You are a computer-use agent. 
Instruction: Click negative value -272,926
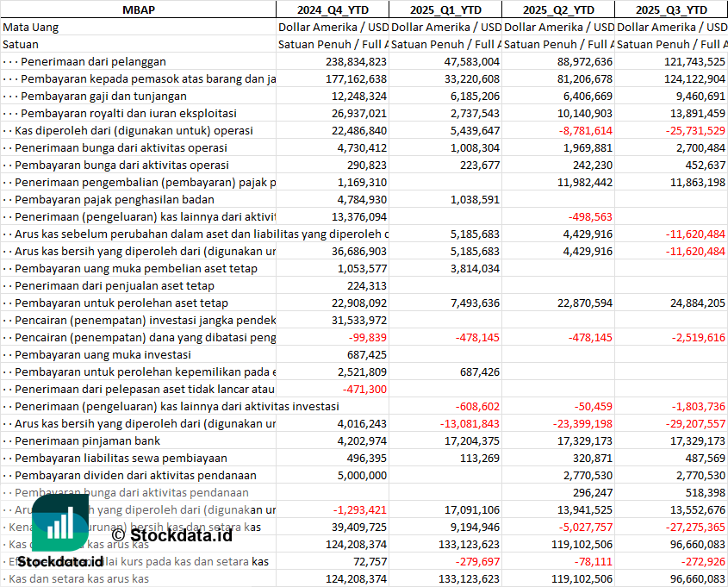[703, 561]
